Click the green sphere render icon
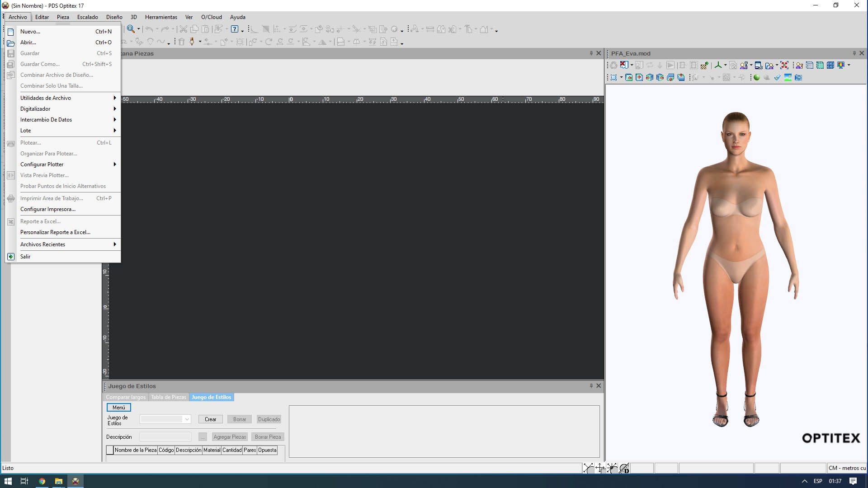 (757, 77)
